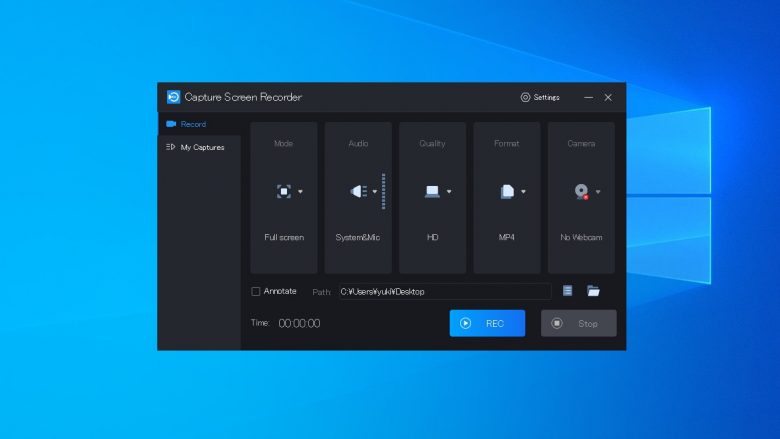This screenshot has width=780, height=439.
Task: Click the HD quality laptop icon
Action: (432, 191)
